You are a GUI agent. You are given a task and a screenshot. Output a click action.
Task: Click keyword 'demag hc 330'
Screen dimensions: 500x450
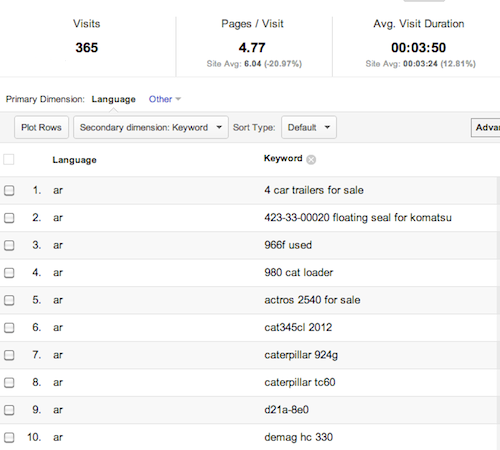pos(299,437)
